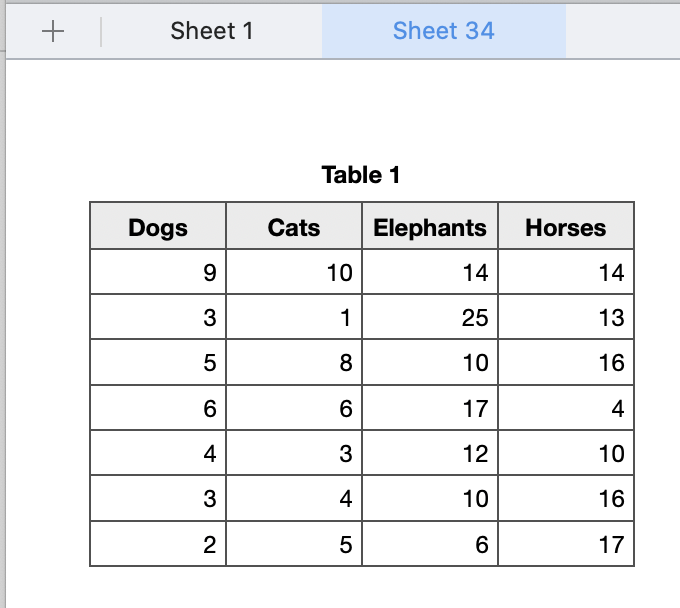Click the add sheet plus icon
The image size is (680, 608).
(x=53, y=31)
